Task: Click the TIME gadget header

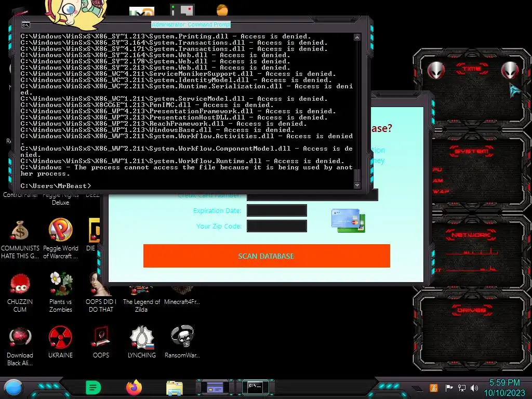Action: (x=472, y=69)
